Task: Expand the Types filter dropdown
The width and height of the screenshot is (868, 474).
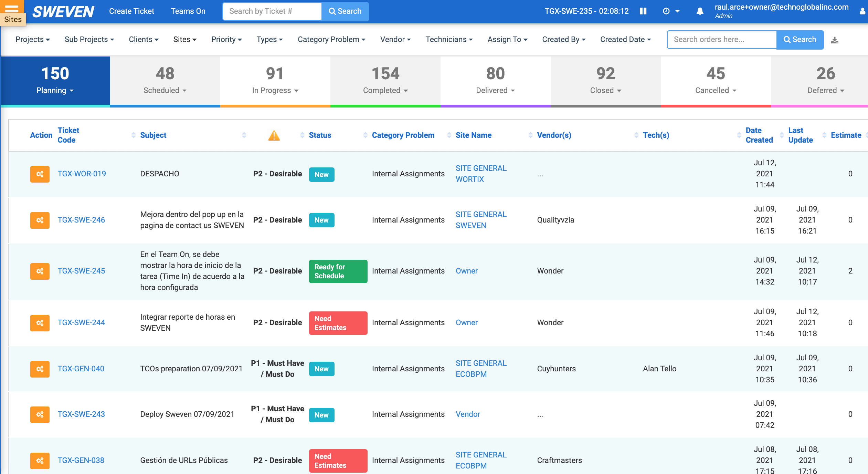Action: pyautogui.click(x=269, y=40)
